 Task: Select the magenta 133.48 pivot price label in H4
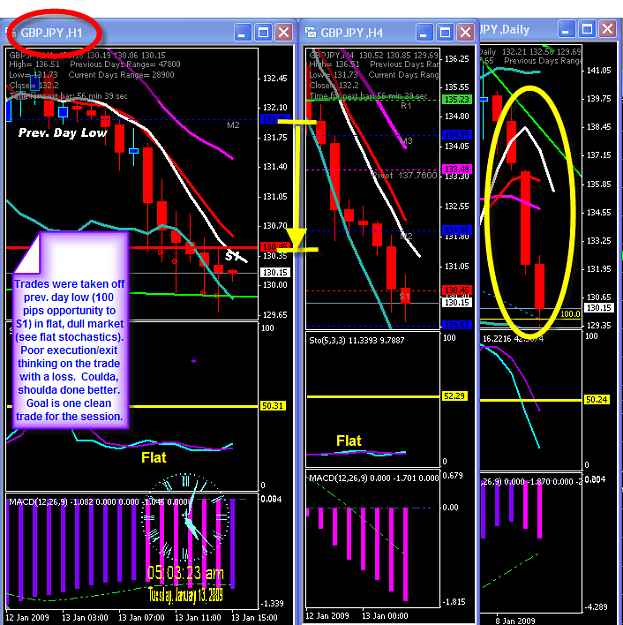457,169
